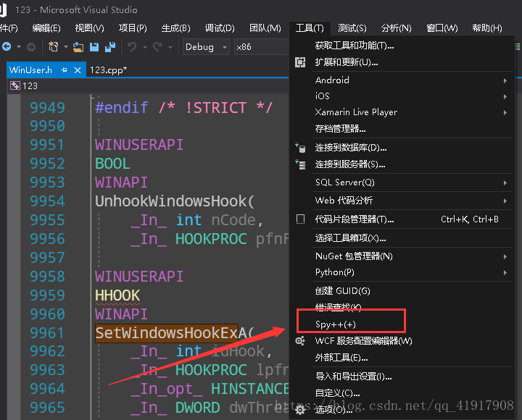Image resolution: width=522 pixels, height=420 pixels.
Task: Open the 调试(D) menu
Action: tap(220, 28)
